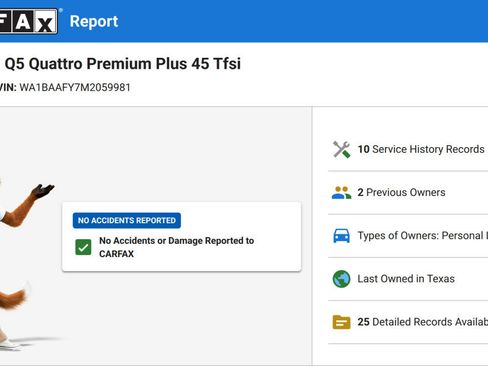488x366 pixels.
Task: Click No Accidents or Damage Reported text
Action: tap(177, 247)
